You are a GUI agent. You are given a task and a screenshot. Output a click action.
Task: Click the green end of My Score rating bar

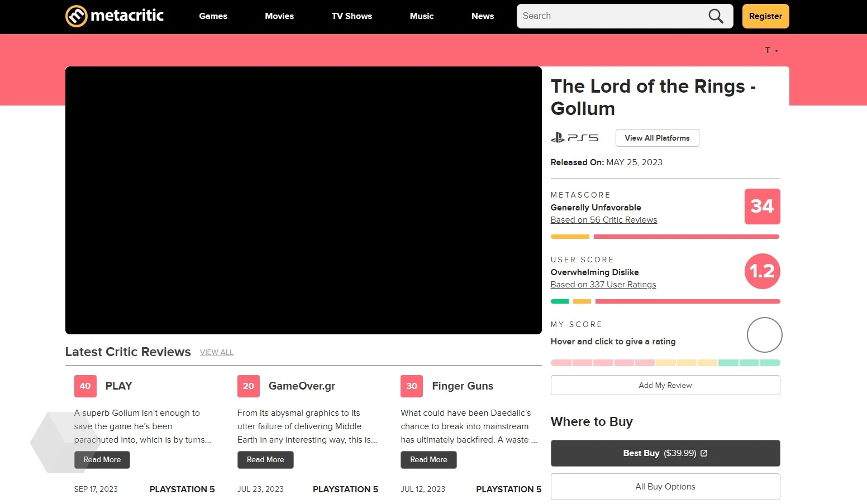pos(749,363)
